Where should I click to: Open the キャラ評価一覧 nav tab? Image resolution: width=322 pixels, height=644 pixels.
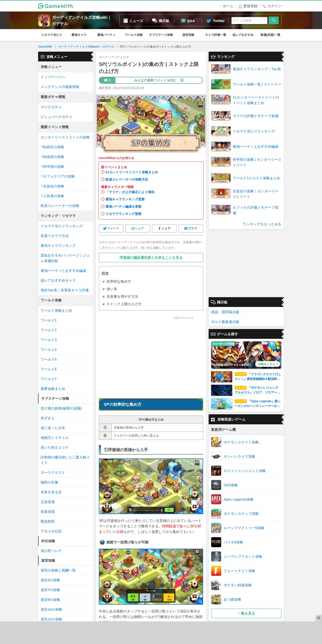[215, 35]
